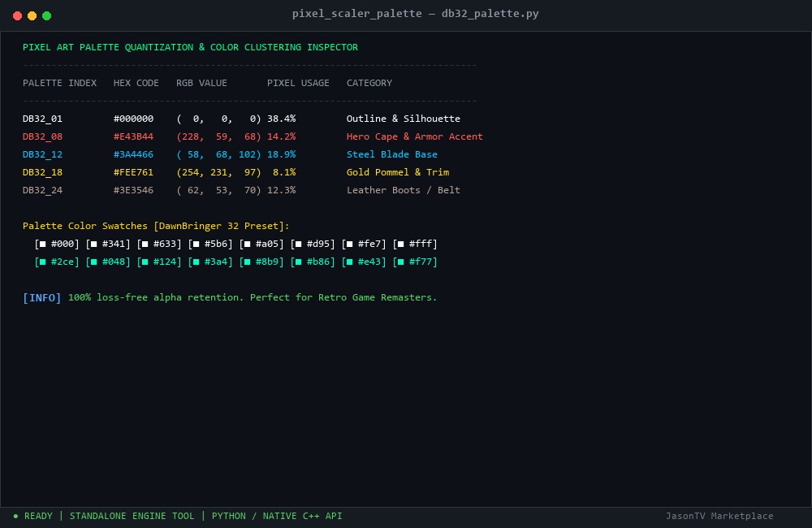Click the Palette Color Swatches heading
Viewport: 812px width, 528px height.
point(156,226)
